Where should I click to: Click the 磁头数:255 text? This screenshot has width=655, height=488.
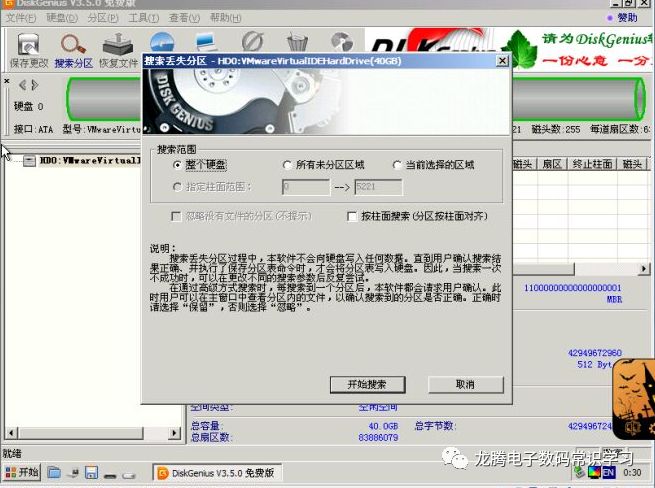tap(556, 130)
